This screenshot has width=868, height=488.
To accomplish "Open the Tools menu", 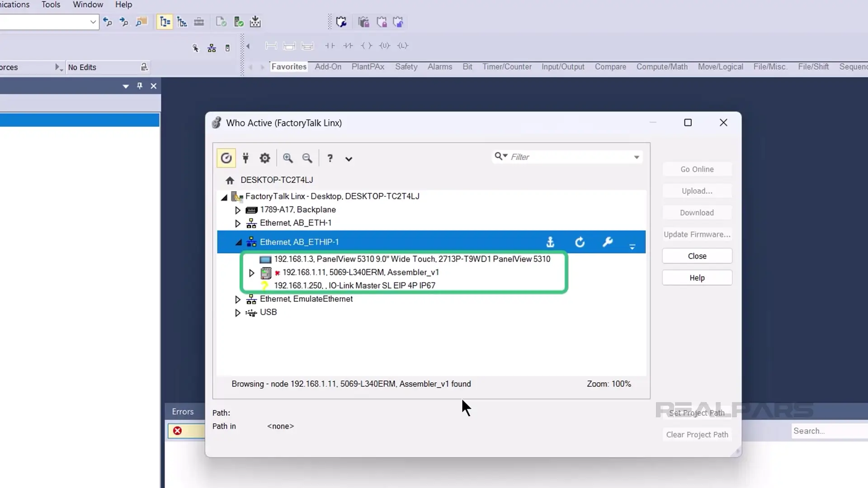I will 51,5.
